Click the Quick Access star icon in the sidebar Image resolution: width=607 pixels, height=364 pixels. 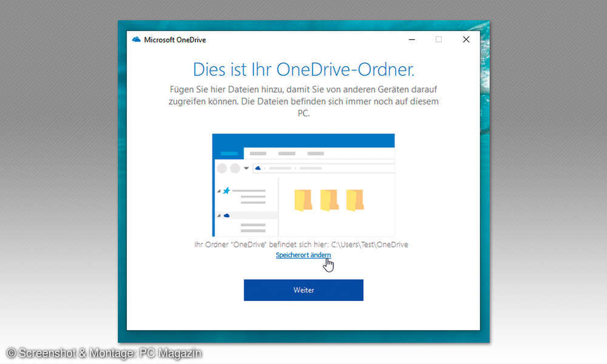226,190
